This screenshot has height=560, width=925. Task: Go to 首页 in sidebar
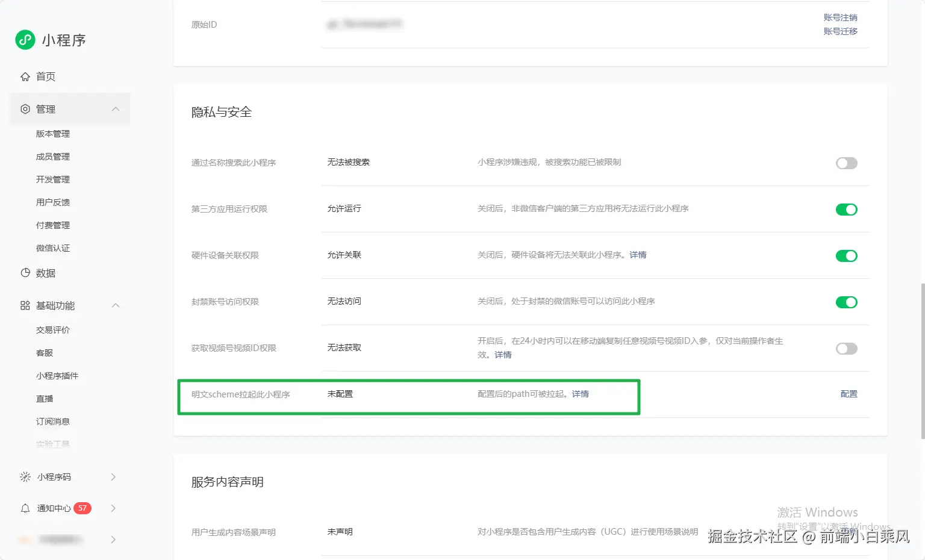46,76
